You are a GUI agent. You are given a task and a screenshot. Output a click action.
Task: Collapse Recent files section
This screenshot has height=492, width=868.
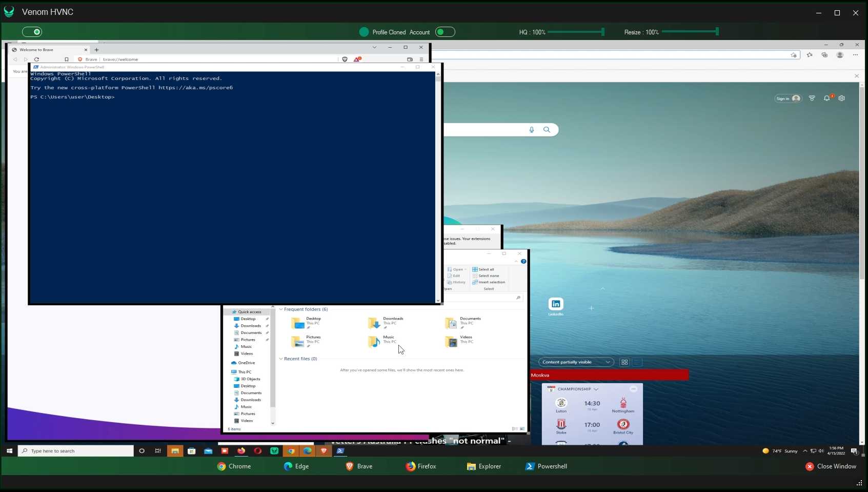pyautogui.click(x=281, y=359)
